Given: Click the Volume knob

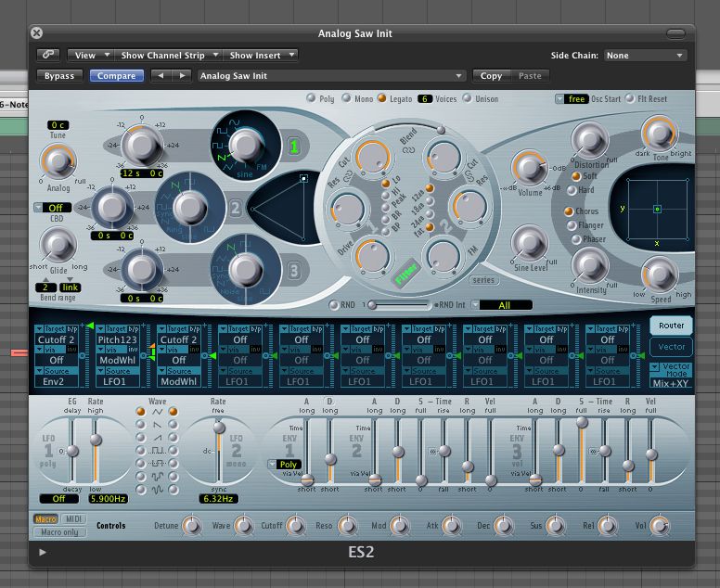Looking at the screenshot, I should point(530,168).
